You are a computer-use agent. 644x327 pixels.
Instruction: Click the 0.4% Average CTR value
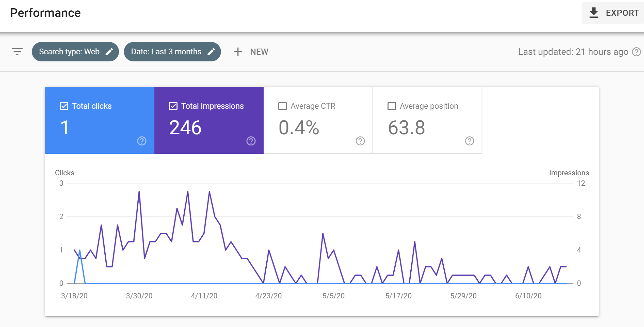[x=299, y=127]
